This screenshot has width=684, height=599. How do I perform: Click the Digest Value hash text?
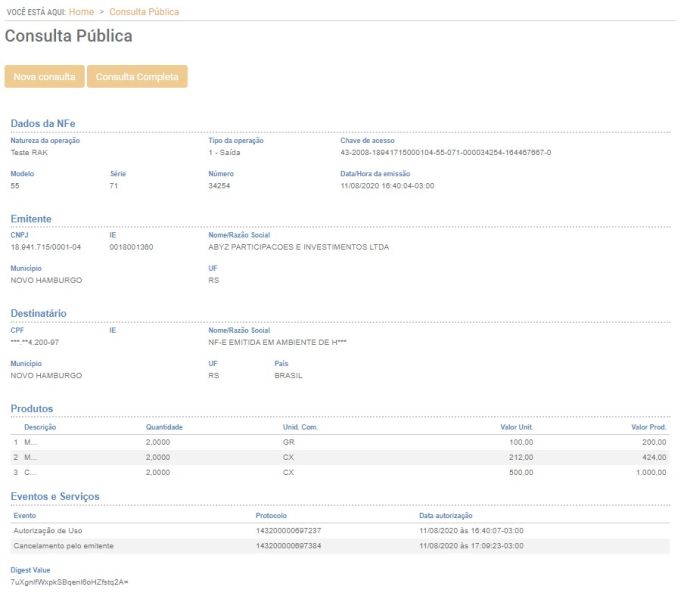point(70,581)
